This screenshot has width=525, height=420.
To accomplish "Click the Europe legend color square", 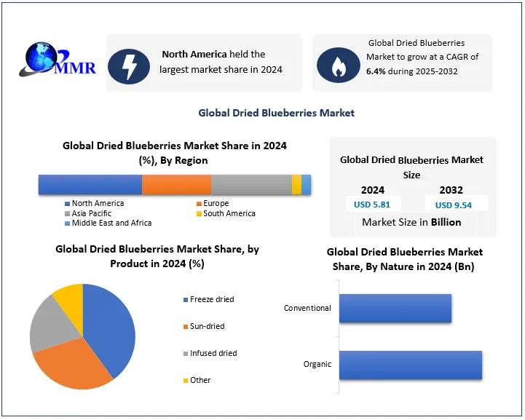I will (x=200, y=204).
